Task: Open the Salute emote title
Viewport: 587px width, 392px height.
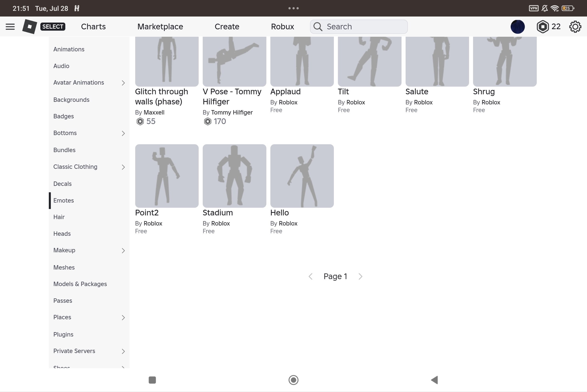Action: click(417, 92)
